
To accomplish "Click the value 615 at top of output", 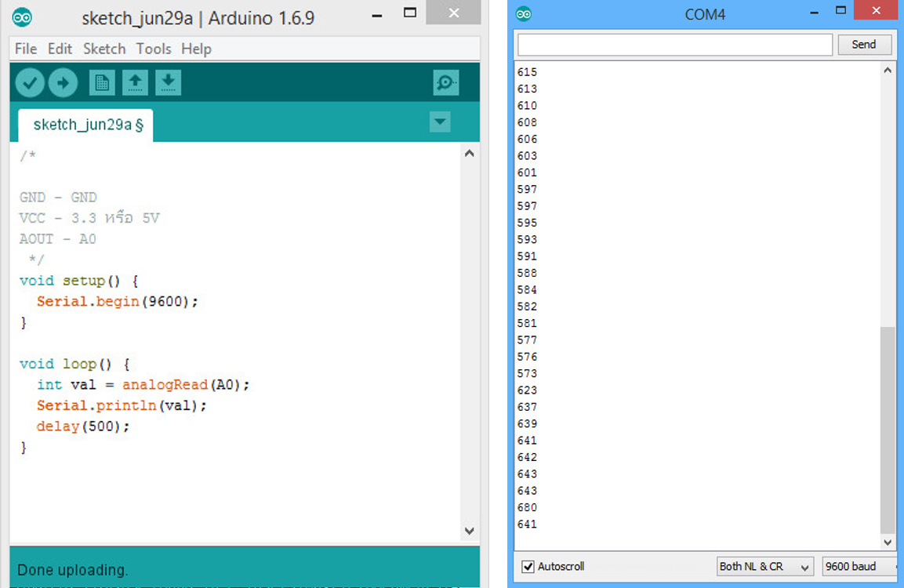I will click(x=527, y=72).
